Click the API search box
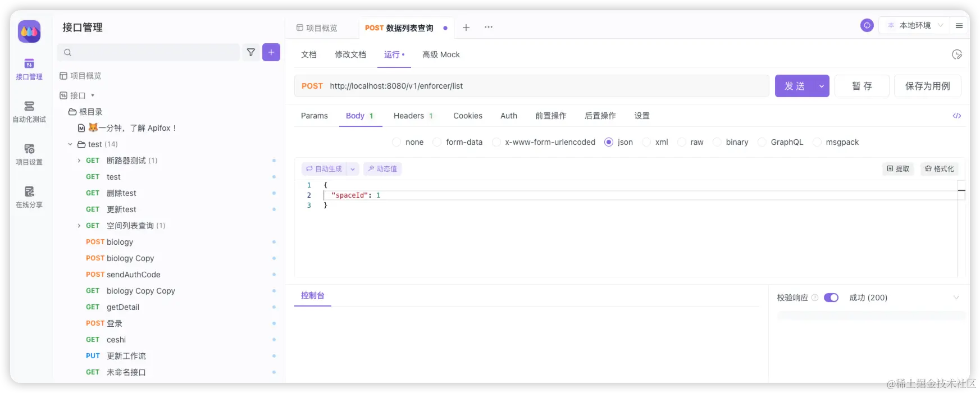980x393 pixels. coord(149,52)
